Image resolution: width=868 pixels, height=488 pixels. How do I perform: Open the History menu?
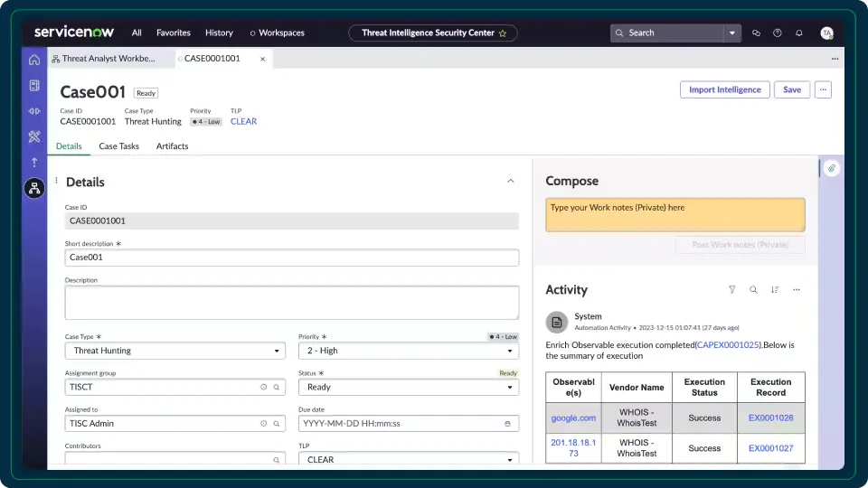pyautogui.click(x=219, y=33)
